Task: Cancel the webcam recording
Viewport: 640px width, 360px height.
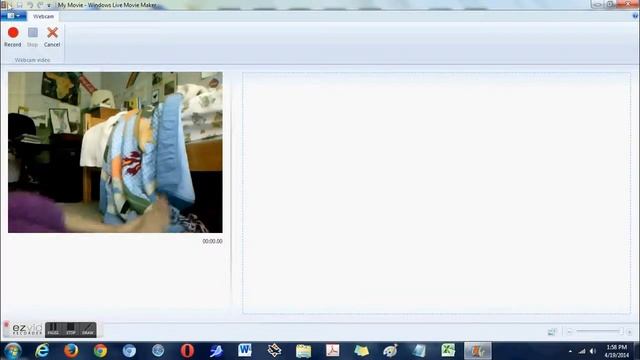Action: (x=52, y=37)
